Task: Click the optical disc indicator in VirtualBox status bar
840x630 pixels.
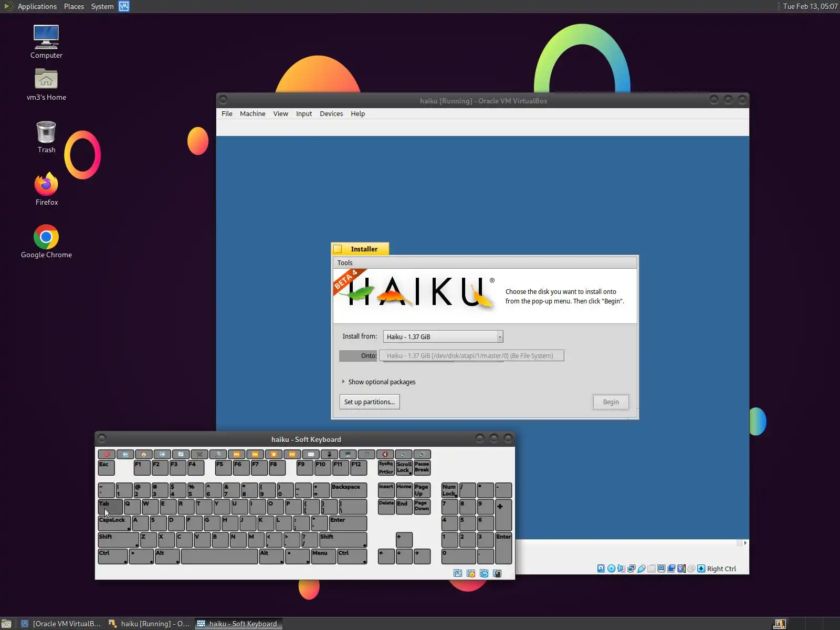Action: pyautogui.click(x=611, y=569)
